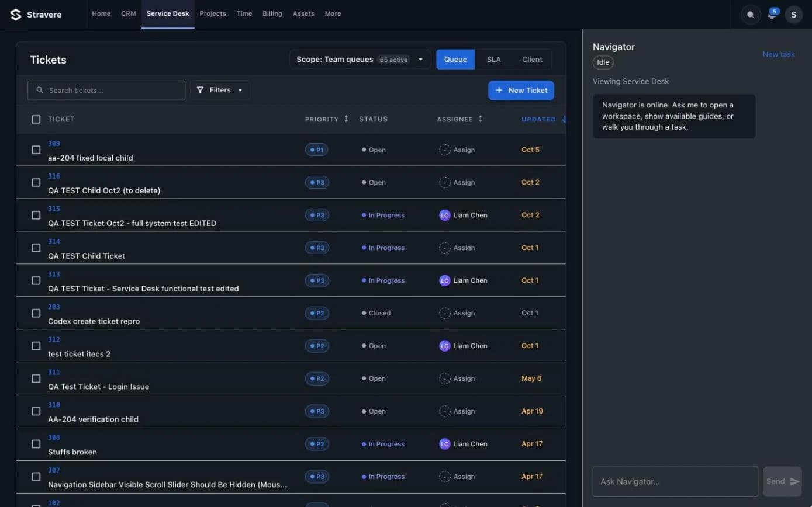Click the New Ticket button
Screen dimensions: 812x507
[521, 90]
